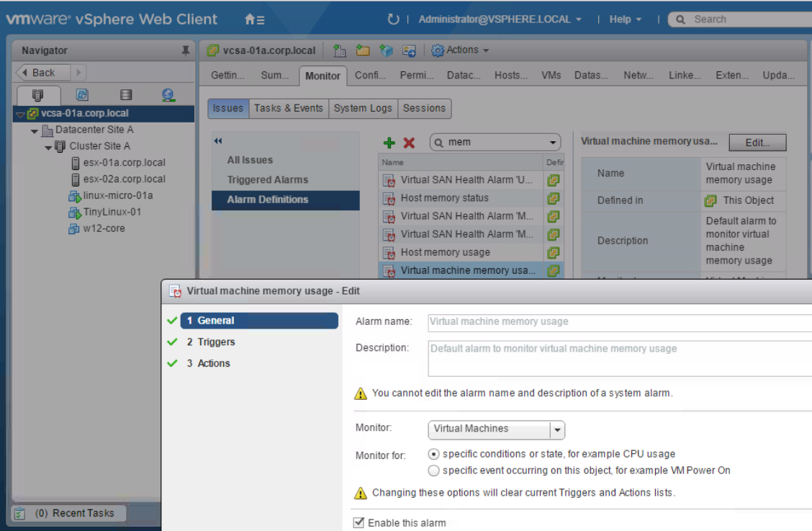
Task: Click the forward arrow beside Back
Action: tap(78, 73)
